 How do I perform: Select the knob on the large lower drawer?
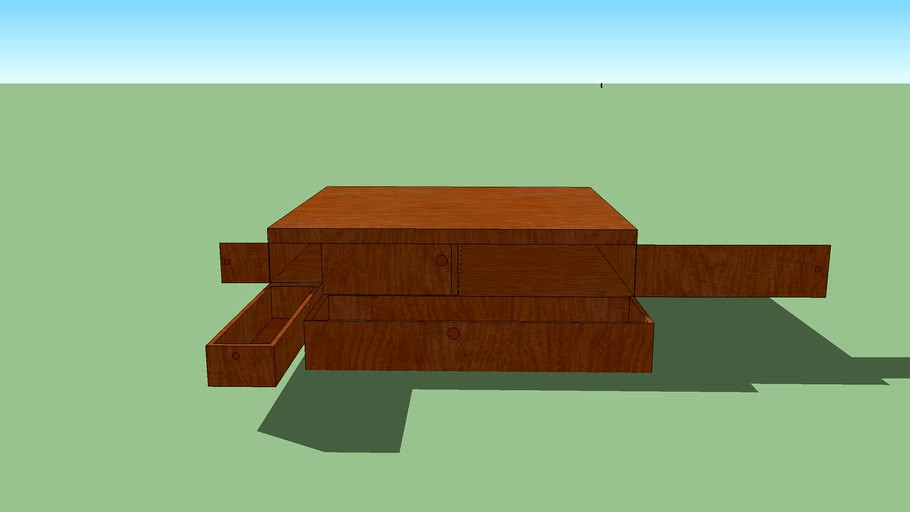click(x=454, y=334)
